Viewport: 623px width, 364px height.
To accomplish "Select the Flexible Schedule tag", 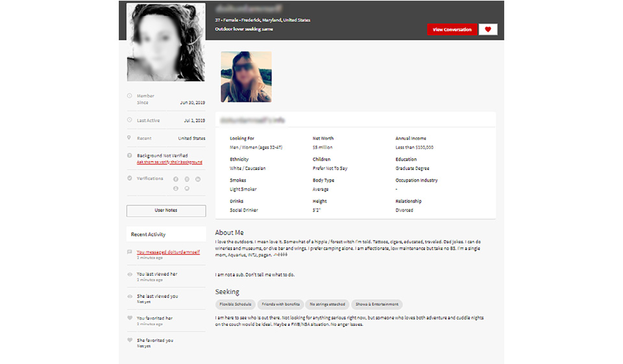I will 234,304.
